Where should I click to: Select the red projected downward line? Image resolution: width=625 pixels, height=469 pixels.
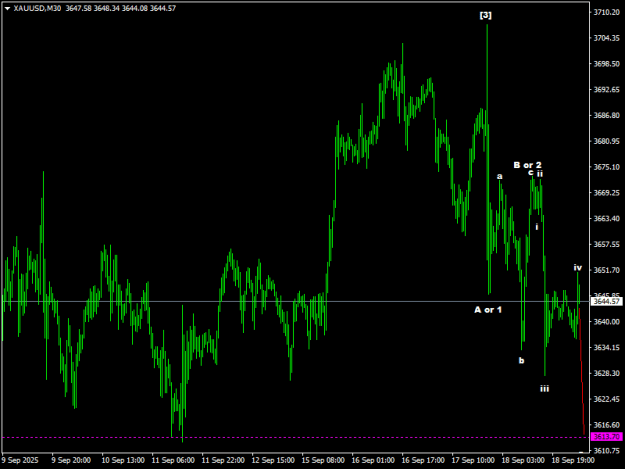point(582,371)
